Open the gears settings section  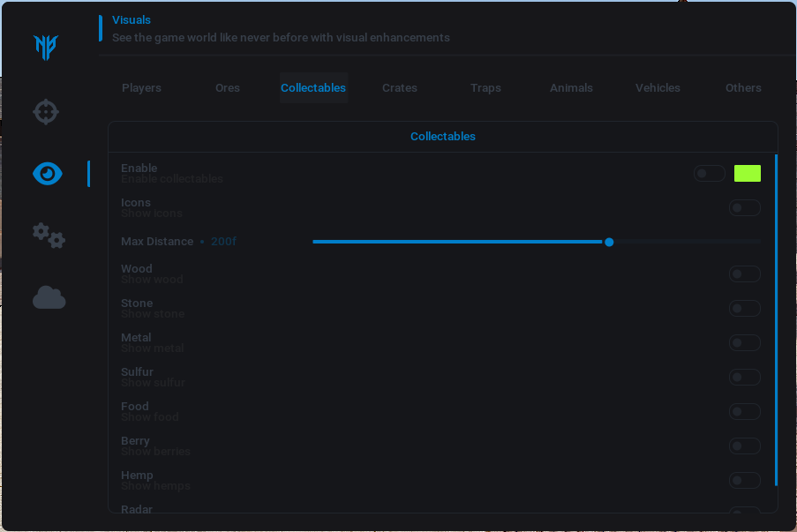click(49, 236)
